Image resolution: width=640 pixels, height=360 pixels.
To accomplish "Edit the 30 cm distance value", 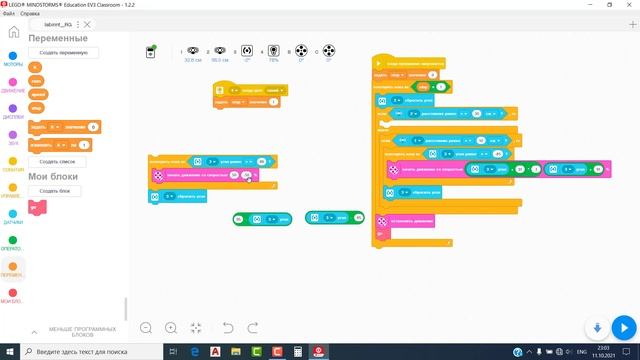I will coord(476,113).
